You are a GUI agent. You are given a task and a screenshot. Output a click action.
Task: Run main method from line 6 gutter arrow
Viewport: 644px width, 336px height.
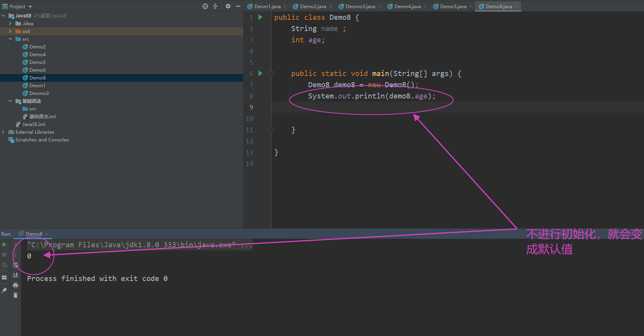point(261,73)
